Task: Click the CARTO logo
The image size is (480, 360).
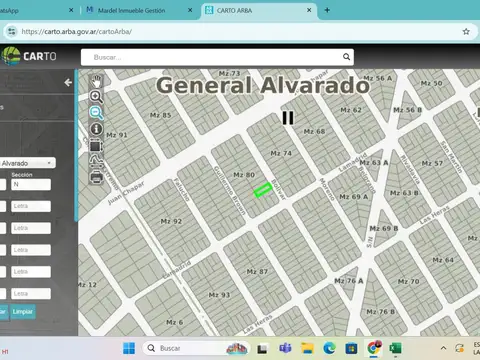Action: click(29, 56)
